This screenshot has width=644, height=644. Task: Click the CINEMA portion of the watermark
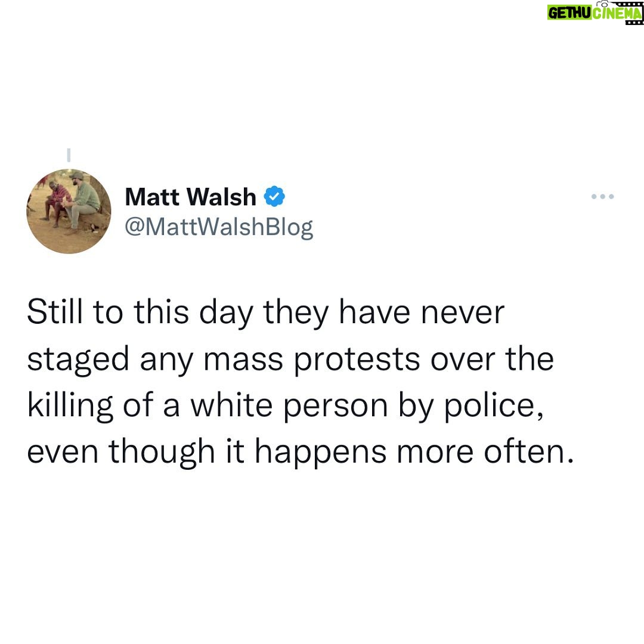pyautogui.click(x=617, y=14)
